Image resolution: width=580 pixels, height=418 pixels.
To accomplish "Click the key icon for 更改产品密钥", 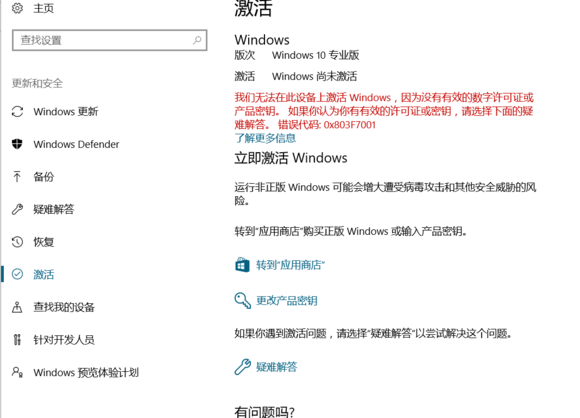I will click(x=243, y=300).
